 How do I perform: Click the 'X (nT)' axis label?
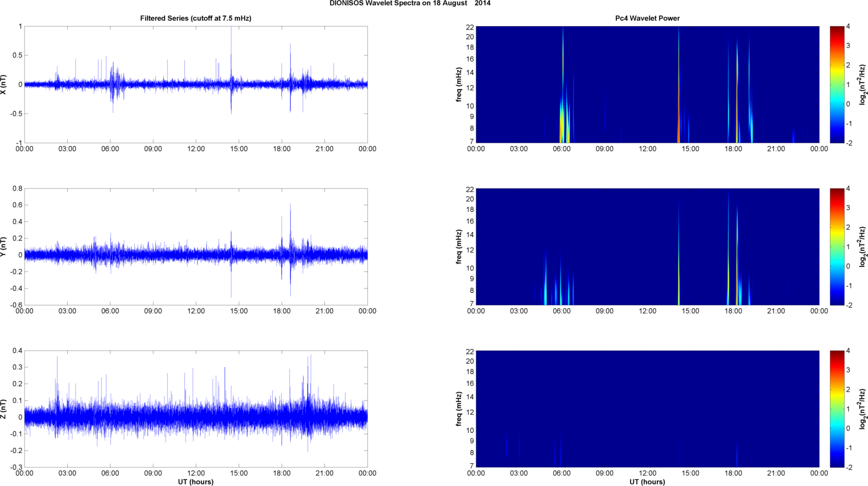coord(4,84)
